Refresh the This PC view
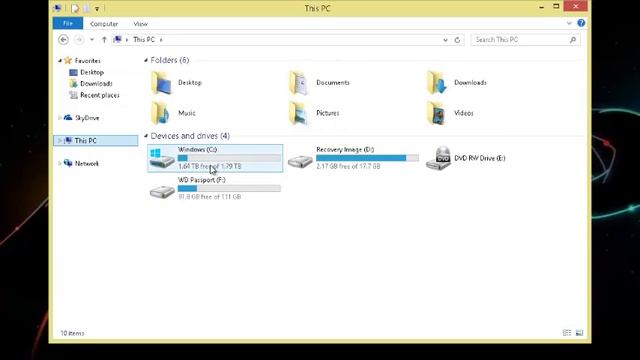This screenshot has height=360, width=640. click(x=457, y=40)
